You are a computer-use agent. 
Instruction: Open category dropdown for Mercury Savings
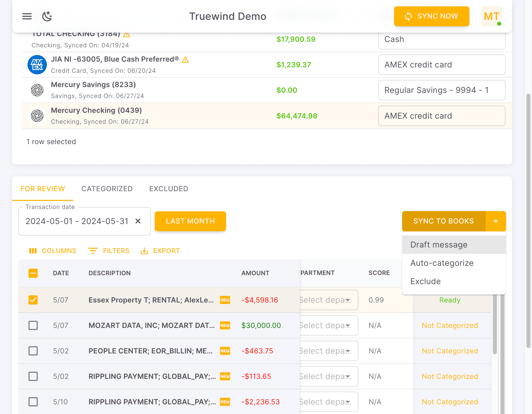pyautogui.click(x=442, y=90)
